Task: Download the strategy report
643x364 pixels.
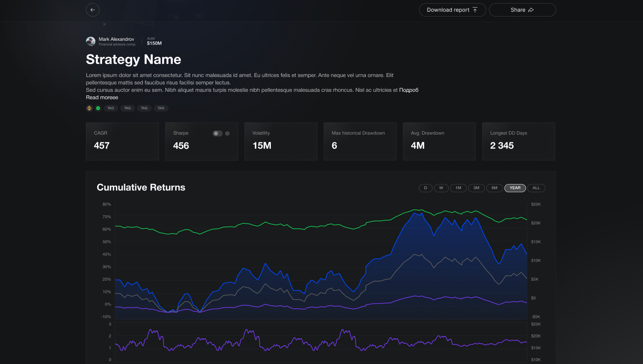Action: 452,10
